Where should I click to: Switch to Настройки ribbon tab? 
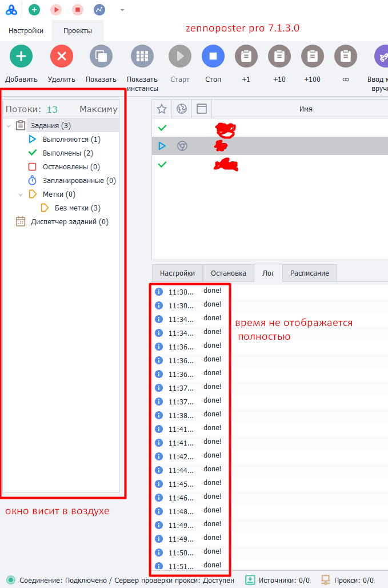point(26,31)
